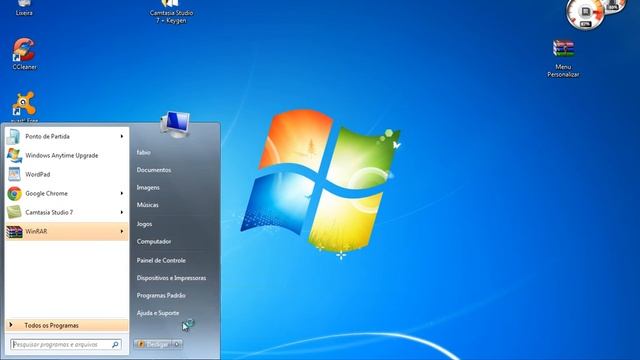Open Músicas from Start menu

point(148,205)
